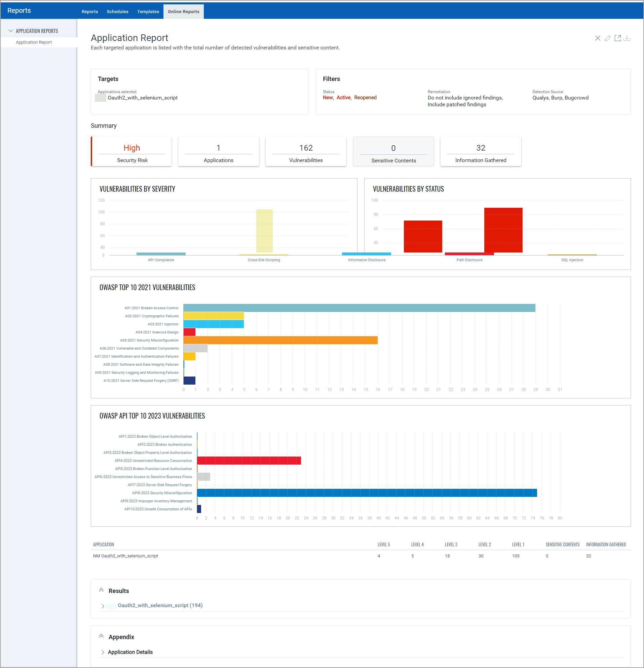Switch to the Templates tab
Screen dimensions: 644x668
pos(148,11)
